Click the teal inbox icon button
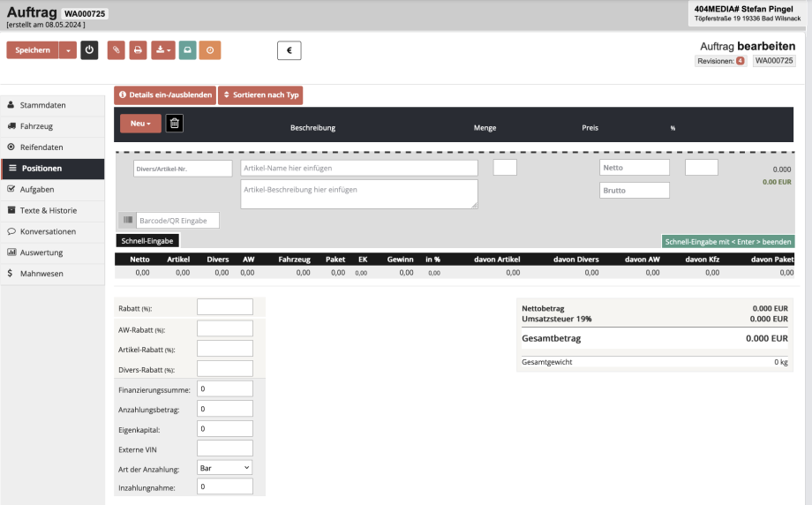 click(187, 50)
